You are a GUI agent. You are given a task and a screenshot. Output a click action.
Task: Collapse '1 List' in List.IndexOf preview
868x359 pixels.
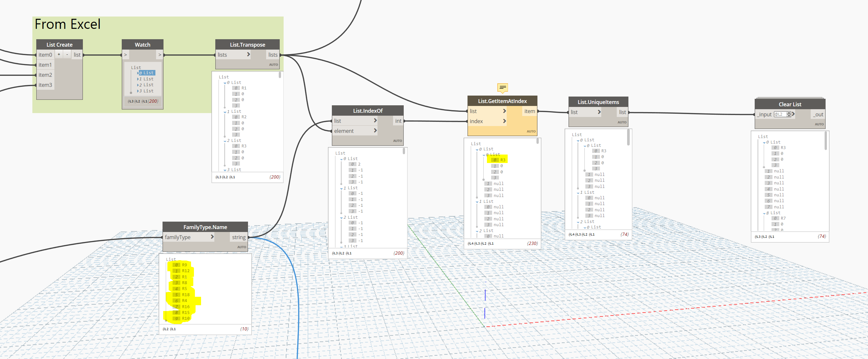click(x=341, y=189)
